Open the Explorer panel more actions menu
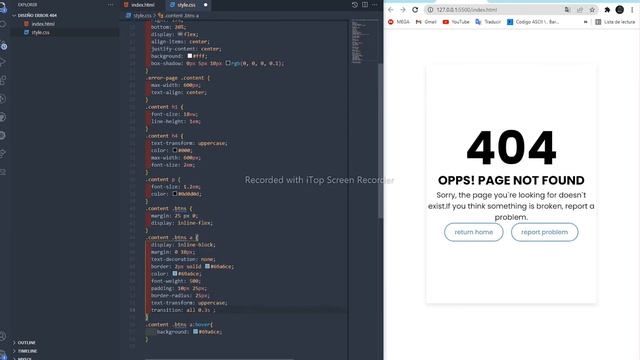The width and height of the screenshot is (640, 360). (111, 5)
